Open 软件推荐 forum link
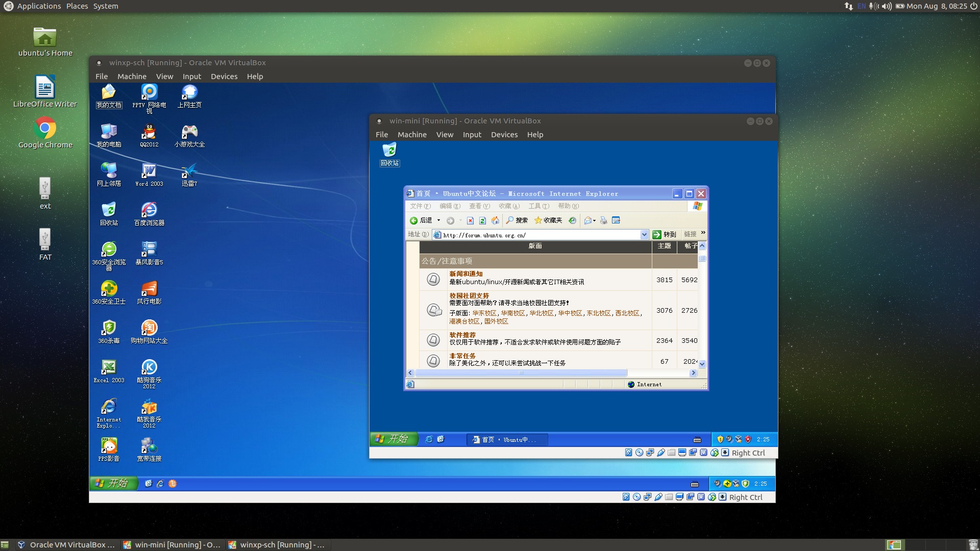This screenshot has width=980, height=551. pyautogui.click(x=462, y=335)
